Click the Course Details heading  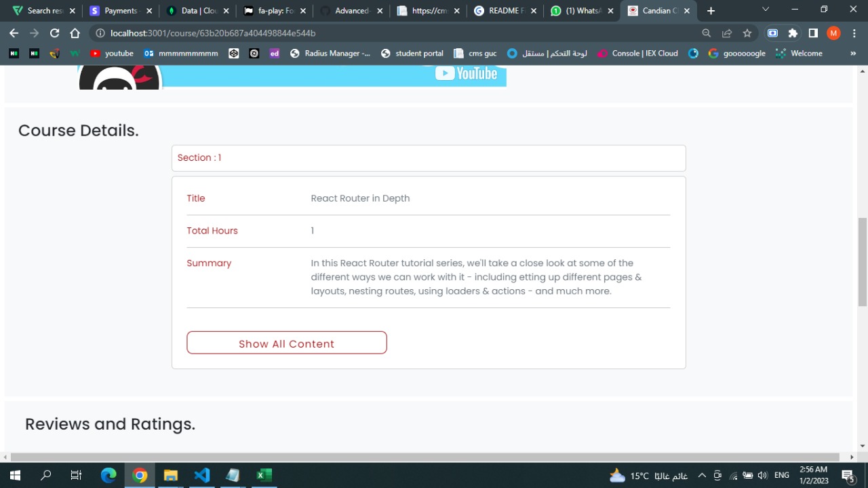[x=79, y=130]
